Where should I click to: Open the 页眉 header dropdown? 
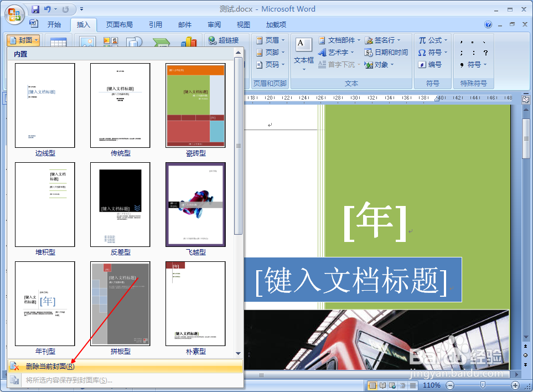(270, 40)
